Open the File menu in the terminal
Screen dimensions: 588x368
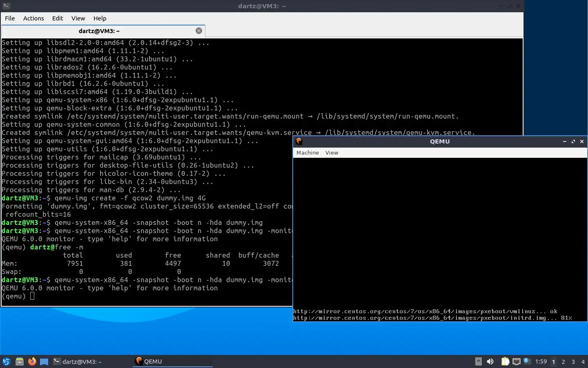coord(10,18)
